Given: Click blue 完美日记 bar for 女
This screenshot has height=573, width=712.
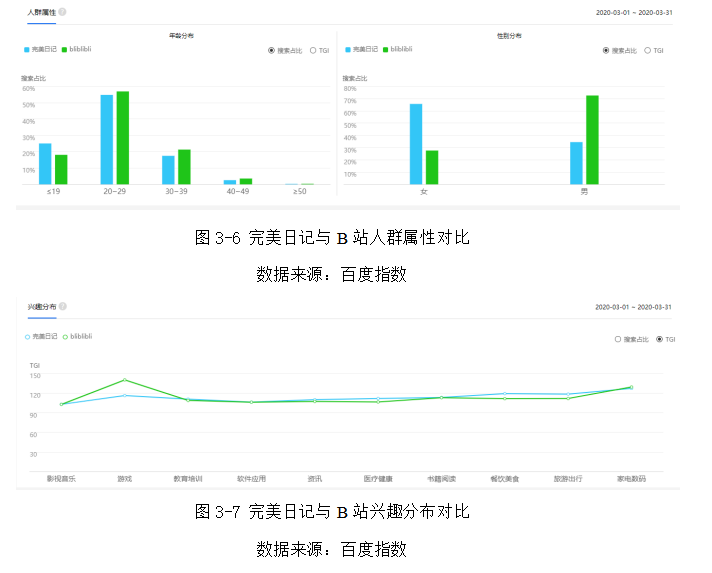Looking at the screenshot, I should [x=416, y=144].
